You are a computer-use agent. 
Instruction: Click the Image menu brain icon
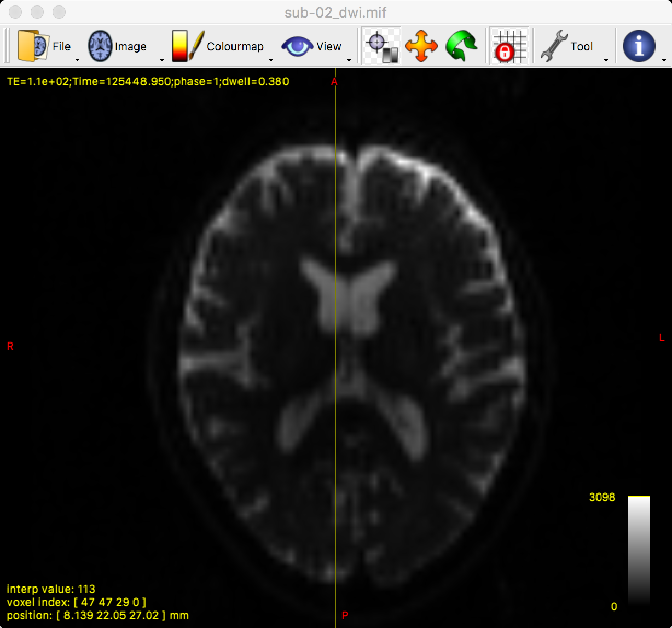(100, 46)
